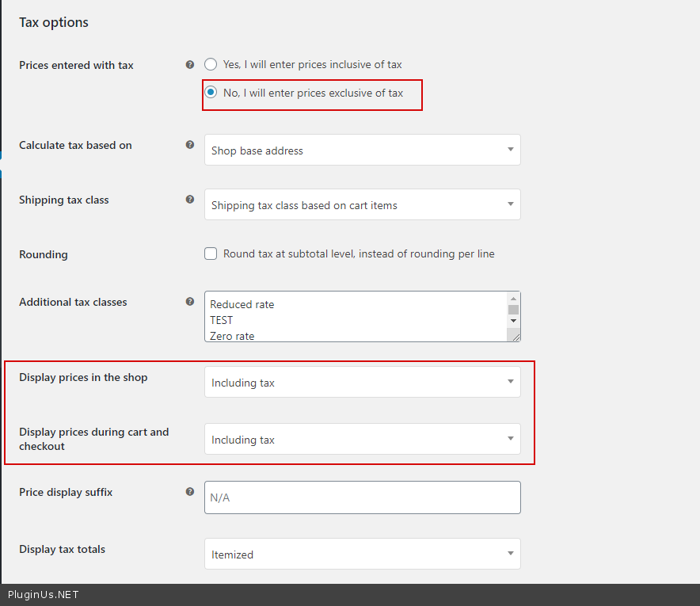The image size is (700, 606).
Task: Click help icon beside Prices entered with tax
Action: 189,65
